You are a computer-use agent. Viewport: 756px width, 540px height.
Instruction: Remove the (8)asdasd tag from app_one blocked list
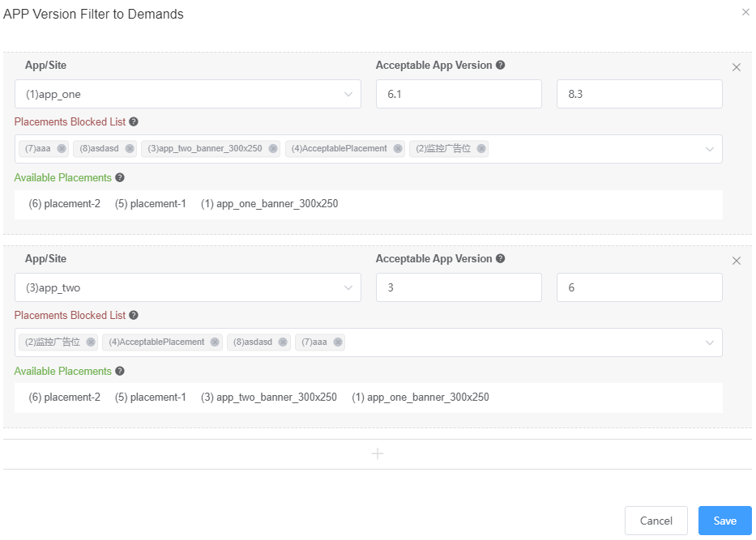(x=130, y=148)
